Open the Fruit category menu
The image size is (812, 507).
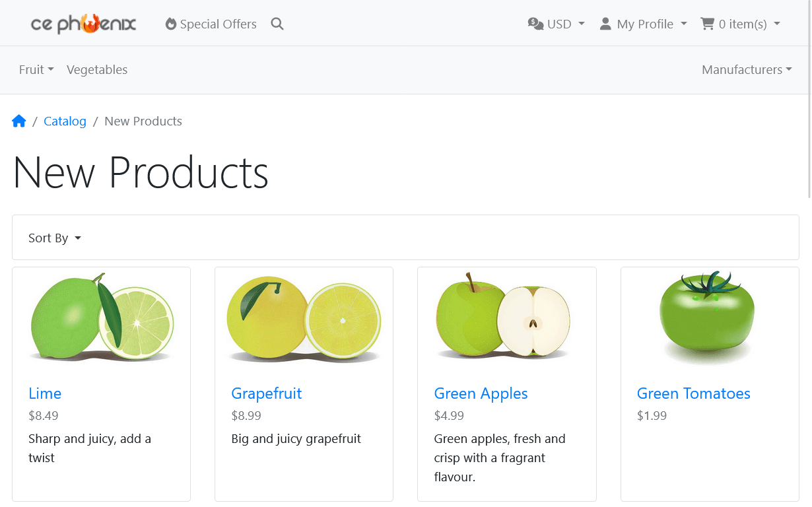point(36,69)
